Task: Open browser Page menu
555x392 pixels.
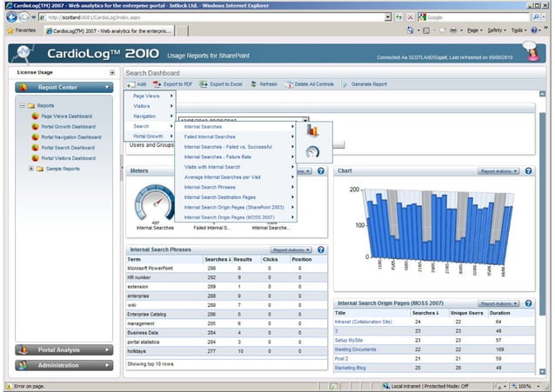Action: (475, 30)
